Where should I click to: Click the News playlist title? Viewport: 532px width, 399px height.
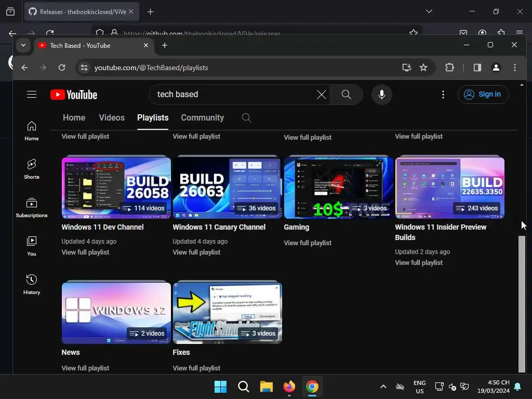tap(71, 352)
